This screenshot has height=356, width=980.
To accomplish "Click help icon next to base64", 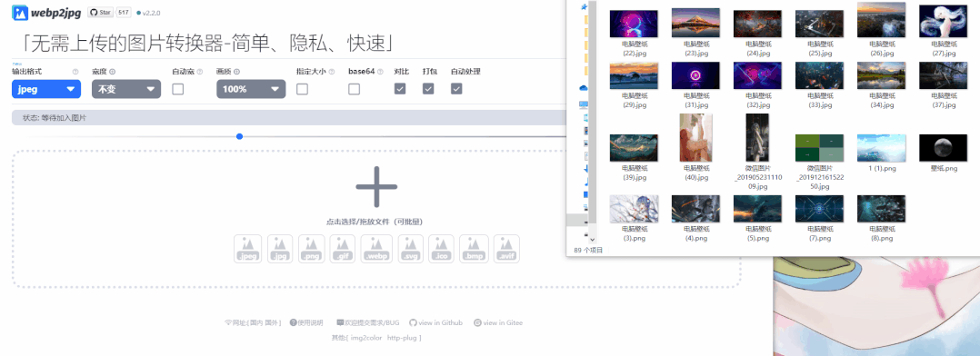I will 379,72.
